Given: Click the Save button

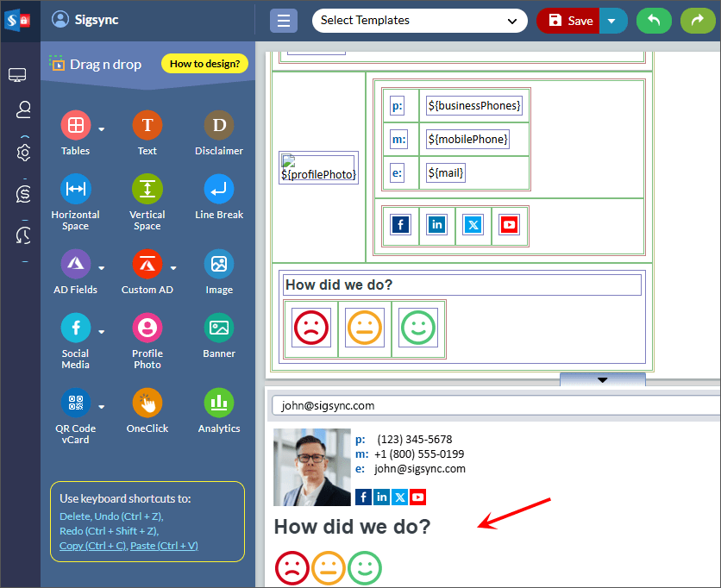Looking at the screenshot, I should [569, 21].
